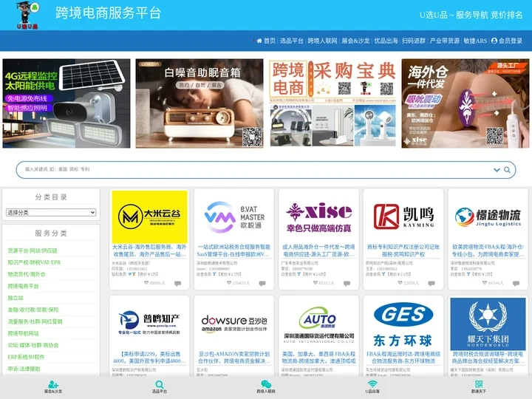The width and height of the screenshot is (532, 399).
Task: Go to 选品平台 in the top navigation
Action: click(291, 41)
